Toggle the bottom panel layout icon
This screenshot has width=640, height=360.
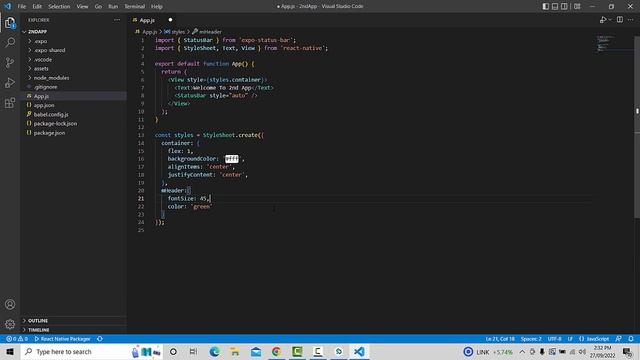tap(555, 7)
